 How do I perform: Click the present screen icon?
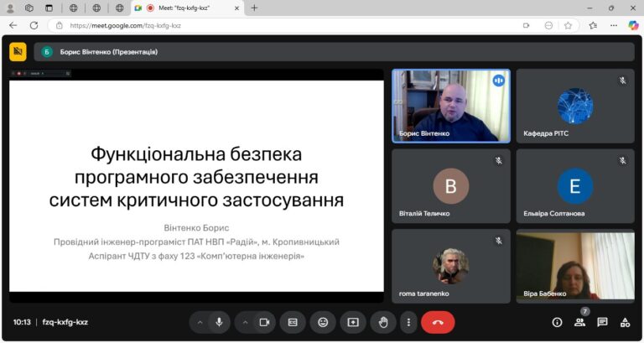pyautogui.click(x=353, y=322)
